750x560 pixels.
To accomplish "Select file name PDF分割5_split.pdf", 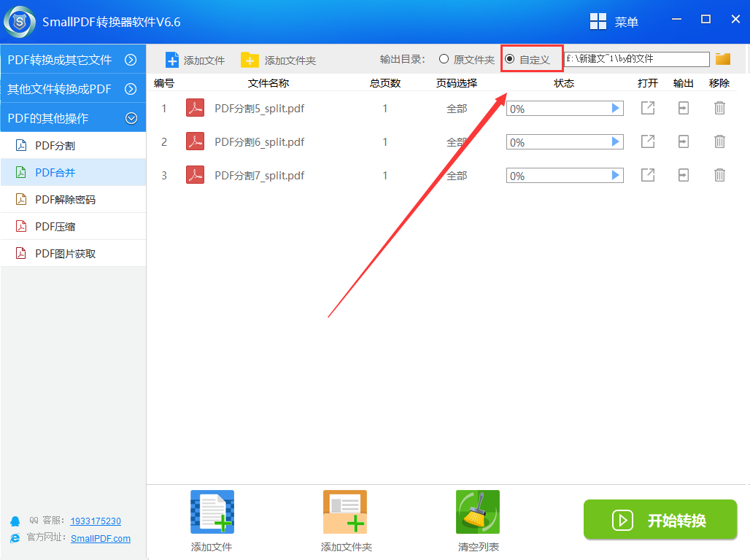I will [259, 109].
